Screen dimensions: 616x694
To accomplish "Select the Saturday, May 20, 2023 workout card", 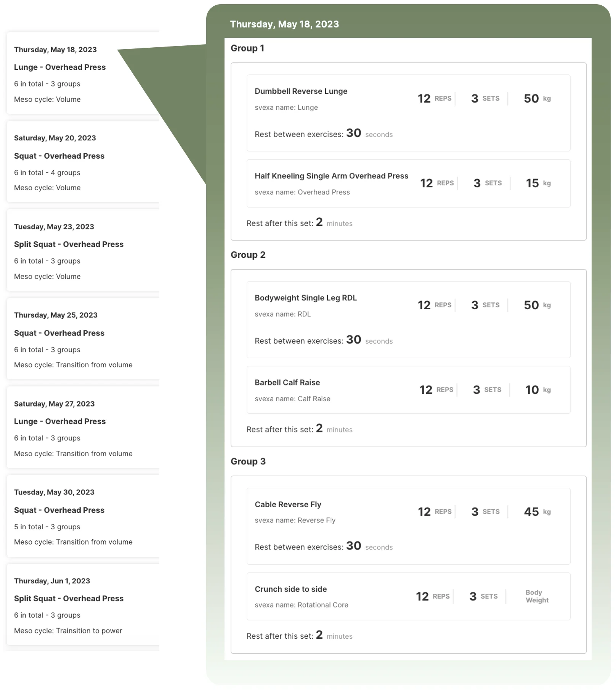I will click(76, 162).
